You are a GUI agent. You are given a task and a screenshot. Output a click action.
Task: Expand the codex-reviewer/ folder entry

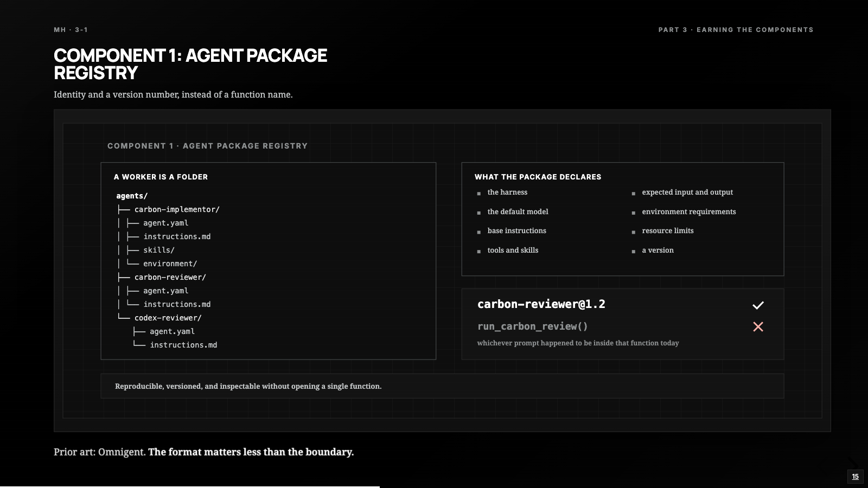tap(168, 318)
